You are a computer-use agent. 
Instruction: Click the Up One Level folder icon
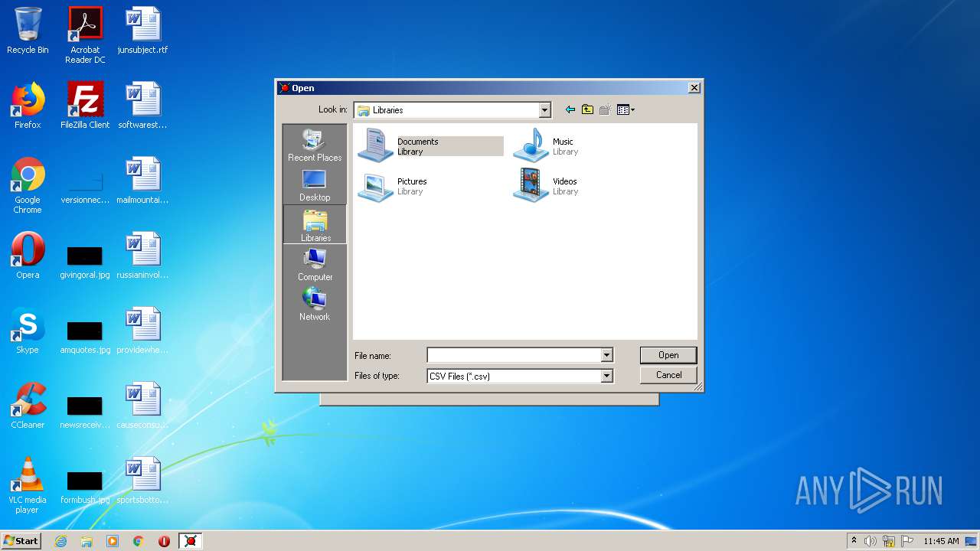click(x=587, y=109)
